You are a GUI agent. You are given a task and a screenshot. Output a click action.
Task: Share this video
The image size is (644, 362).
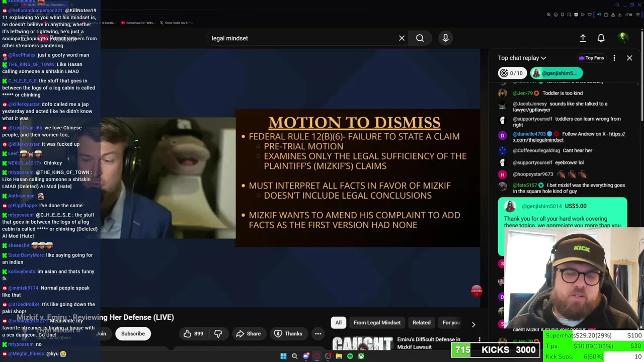point(248,334)
